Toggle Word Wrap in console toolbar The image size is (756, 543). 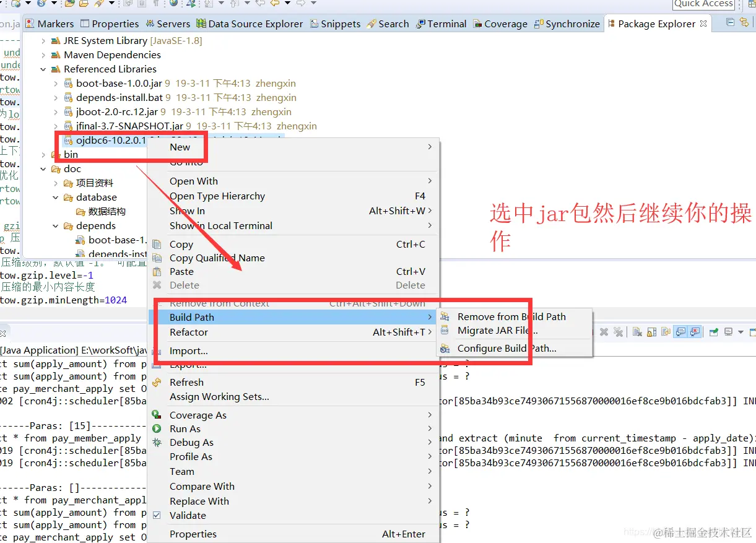[666, 332]
